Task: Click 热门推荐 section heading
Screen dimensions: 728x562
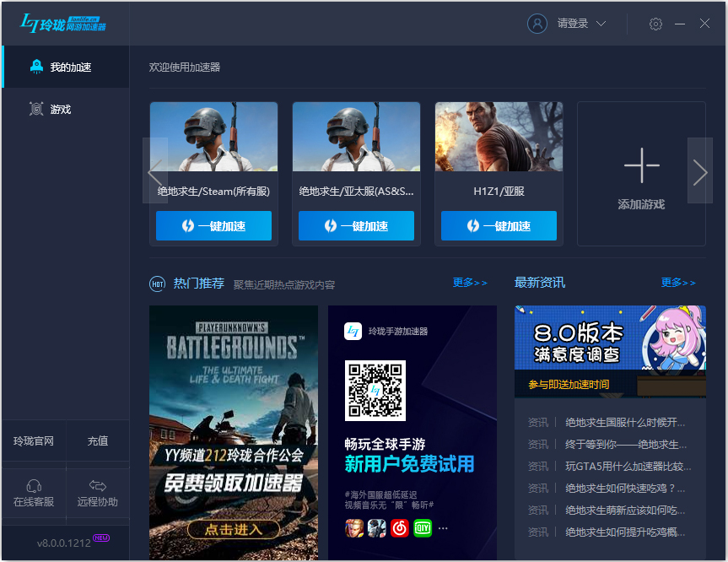Action: [199, 283]
